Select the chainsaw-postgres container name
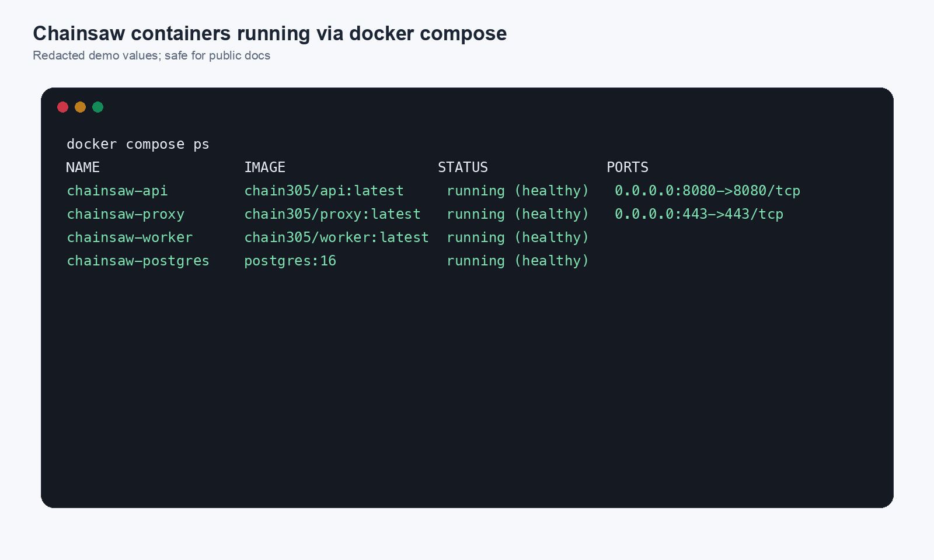 [x=138, y=261]
